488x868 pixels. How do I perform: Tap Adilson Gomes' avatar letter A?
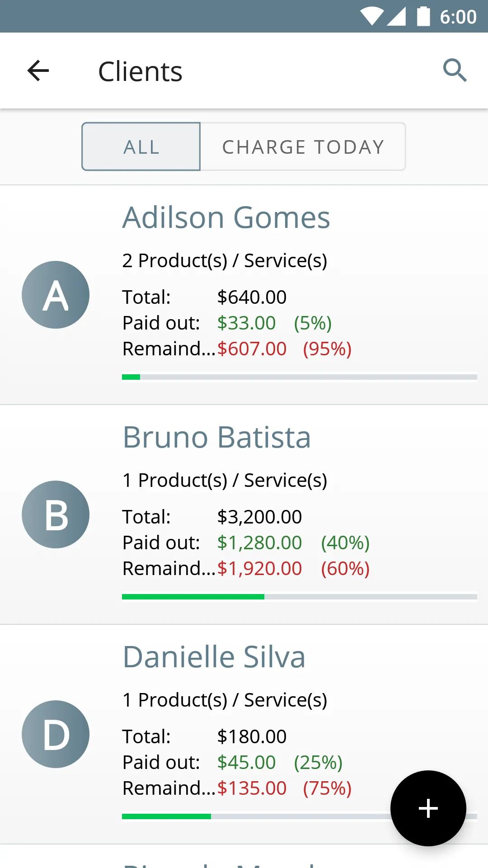pyautogui.click(x=56, y=295)
